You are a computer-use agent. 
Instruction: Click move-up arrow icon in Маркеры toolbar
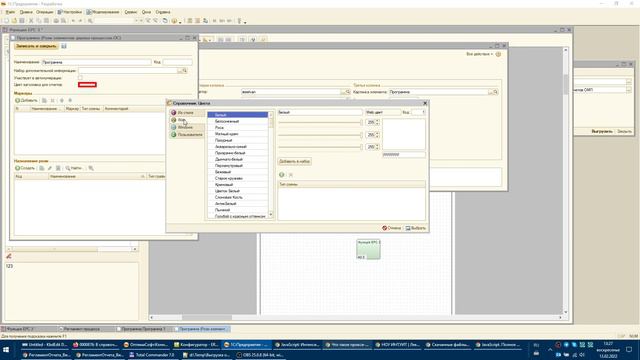point(62,100)
